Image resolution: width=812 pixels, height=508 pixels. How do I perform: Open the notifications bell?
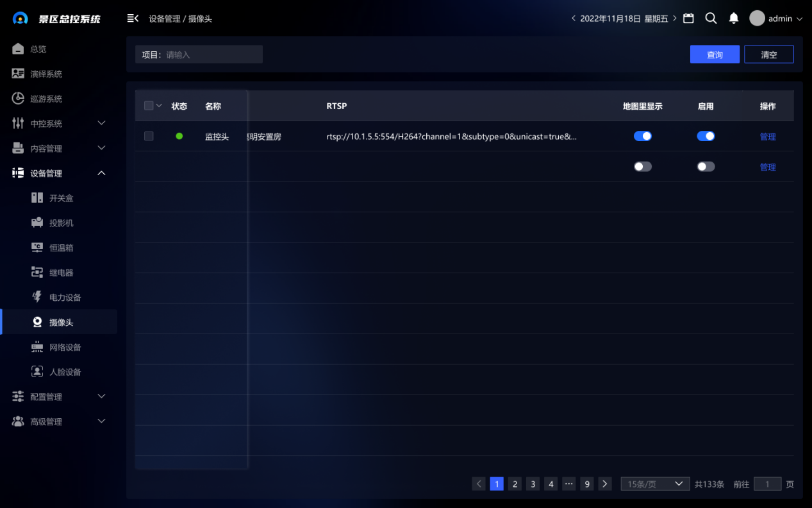point(734,19)
